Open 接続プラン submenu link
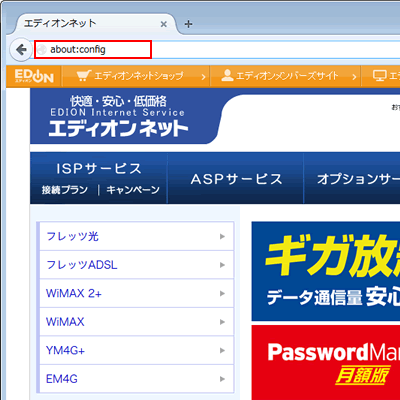 65,190
